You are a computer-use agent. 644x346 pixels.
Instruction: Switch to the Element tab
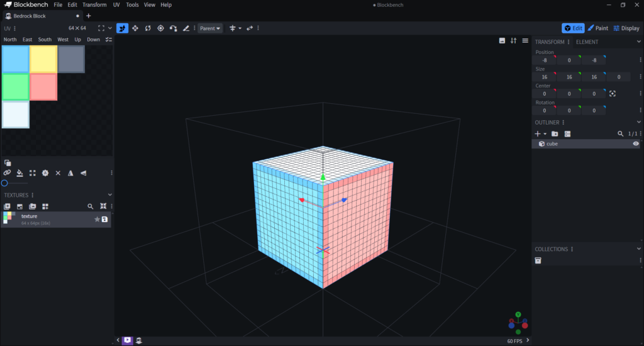pos(587,42)
